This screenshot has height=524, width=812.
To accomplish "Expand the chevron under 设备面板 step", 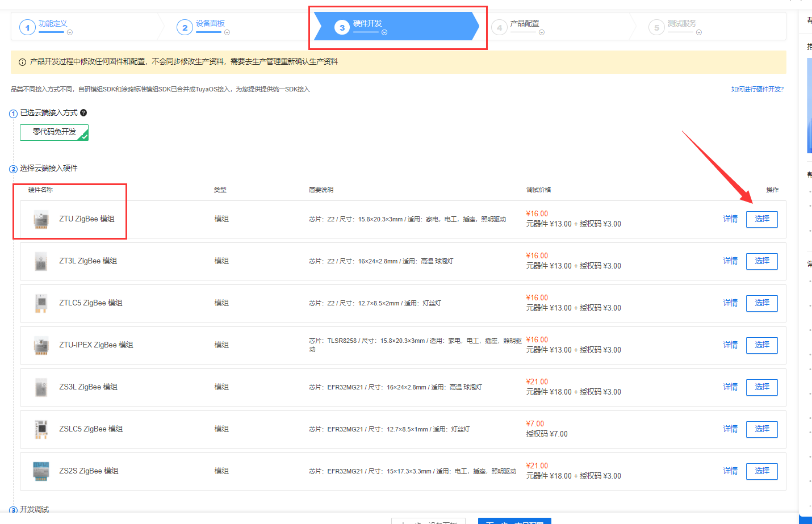I will pos(227,33).
